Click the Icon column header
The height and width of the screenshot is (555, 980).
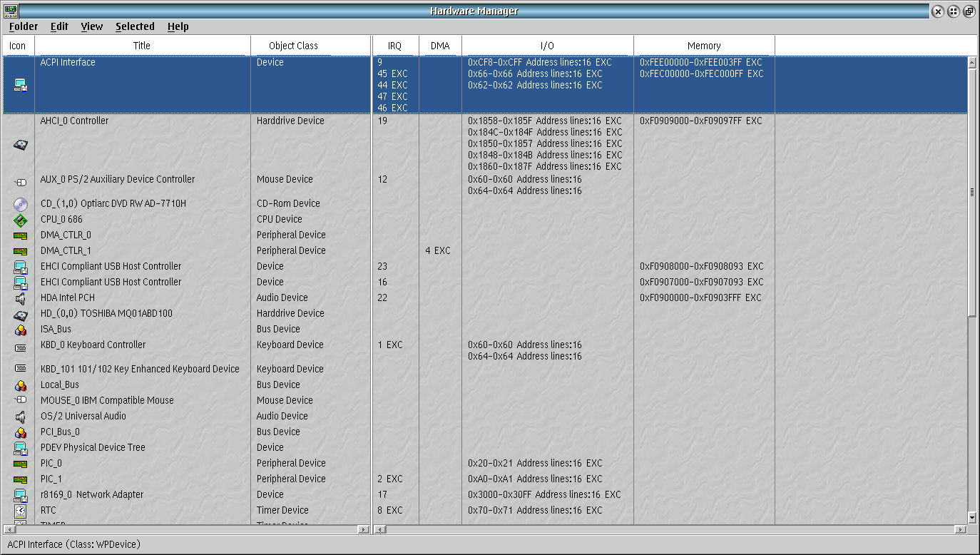tap(18, 46)
